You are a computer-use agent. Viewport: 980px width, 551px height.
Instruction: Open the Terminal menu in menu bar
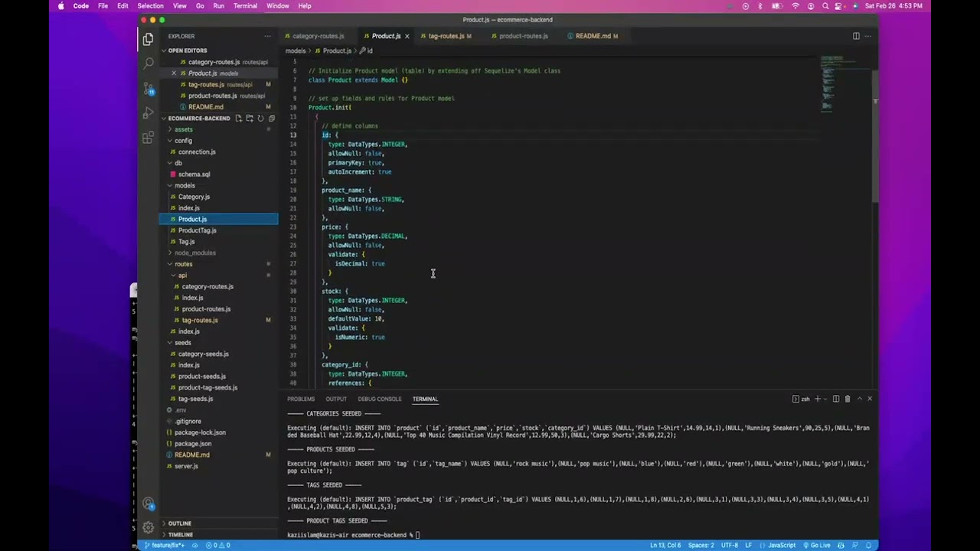click(x=245, y=6)
